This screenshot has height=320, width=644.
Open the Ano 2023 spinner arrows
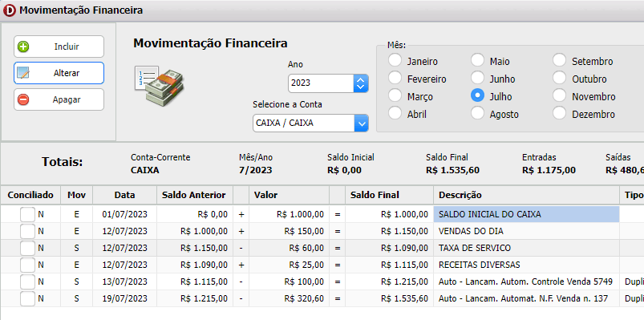[361, 83]
